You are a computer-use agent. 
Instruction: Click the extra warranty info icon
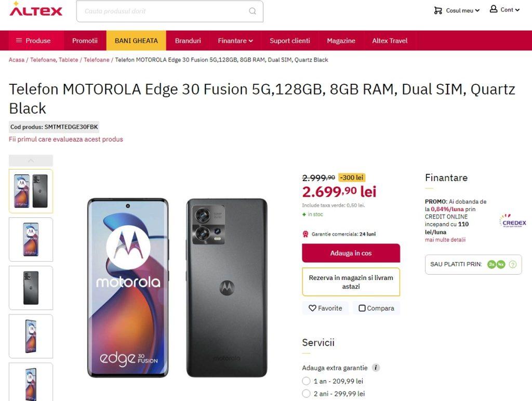click(x=376, y=368)
